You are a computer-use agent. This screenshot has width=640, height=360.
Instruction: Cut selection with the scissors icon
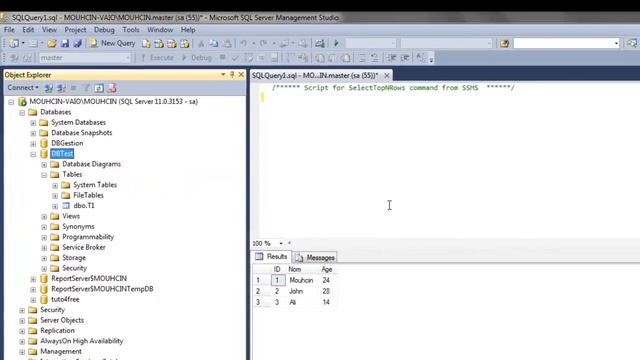coord(201,43)
